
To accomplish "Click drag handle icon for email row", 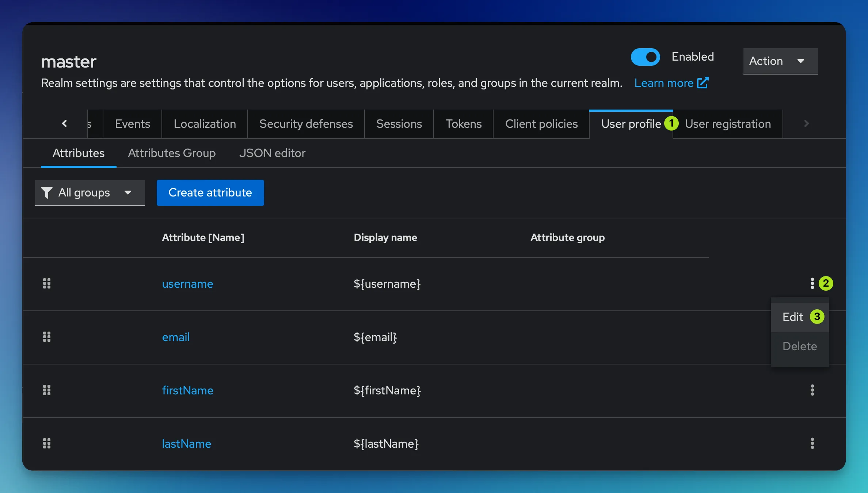I will (47, 337).
